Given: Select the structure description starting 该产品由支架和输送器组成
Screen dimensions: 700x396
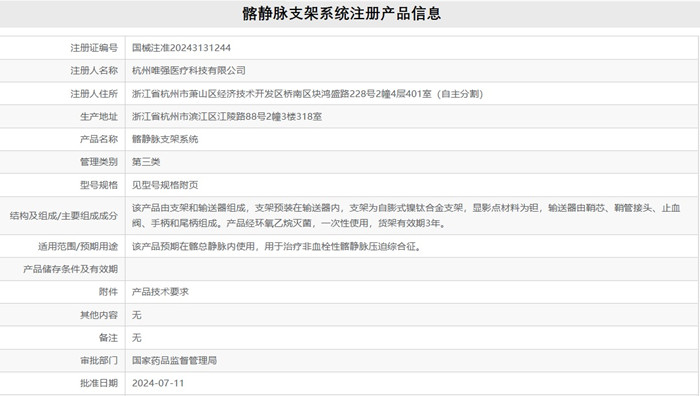Looking at the screenshot, I should (406, 216).
